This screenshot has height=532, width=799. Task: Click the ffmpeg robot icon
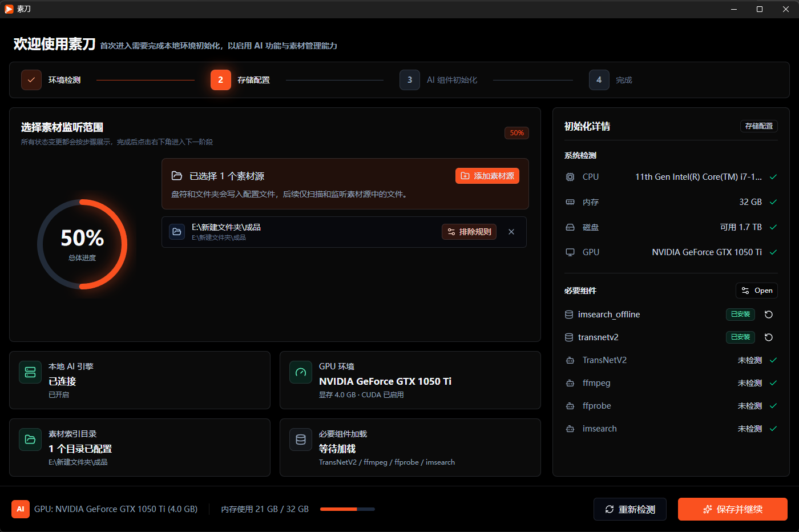(x=570, y=383)
